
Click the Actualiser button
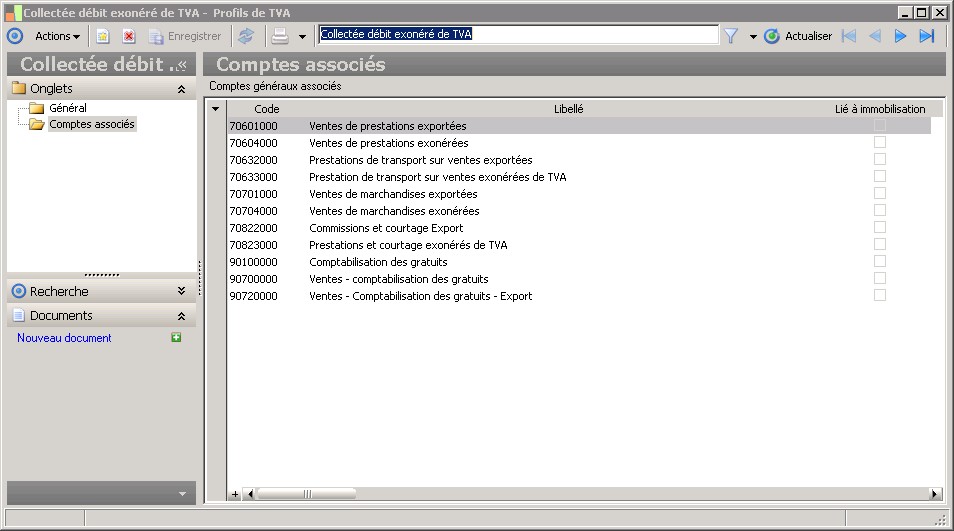(798, 36)
